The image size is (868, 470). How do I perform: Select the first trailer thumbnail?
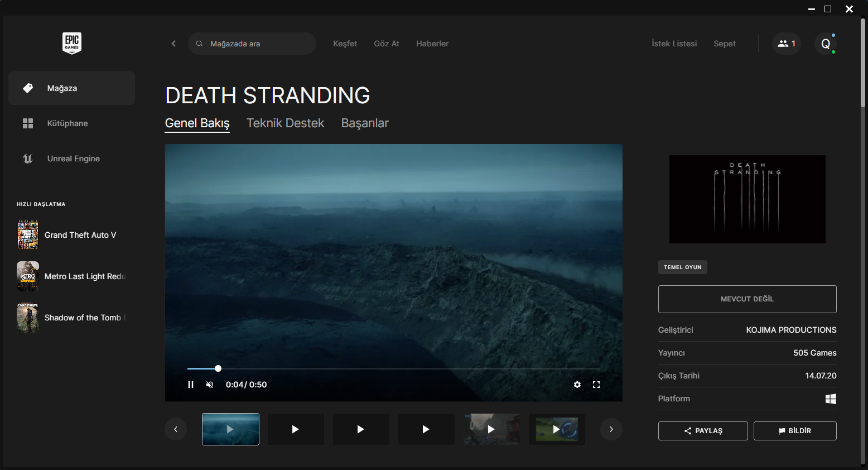[230, 429]
